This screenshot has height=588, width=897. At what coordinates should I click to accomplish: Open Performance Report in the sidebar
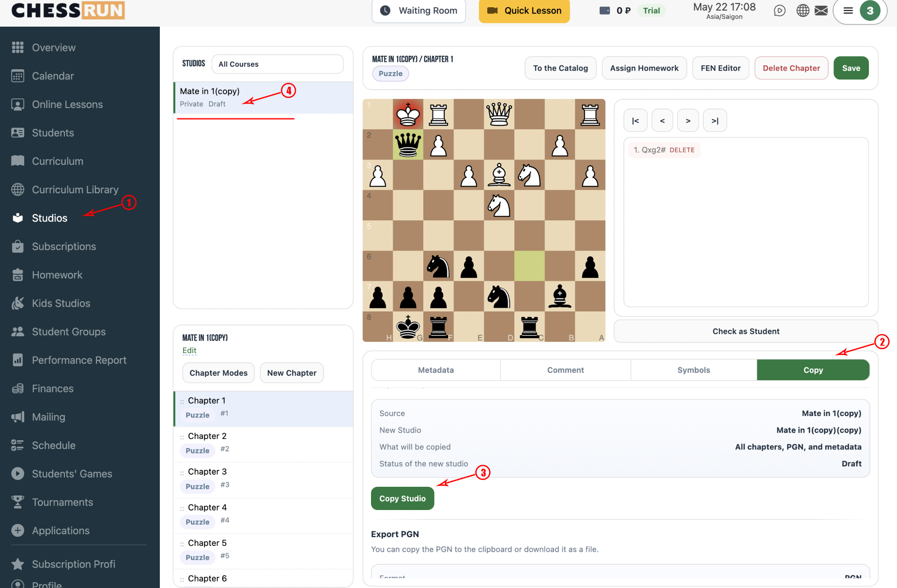(x=79, y=360)
